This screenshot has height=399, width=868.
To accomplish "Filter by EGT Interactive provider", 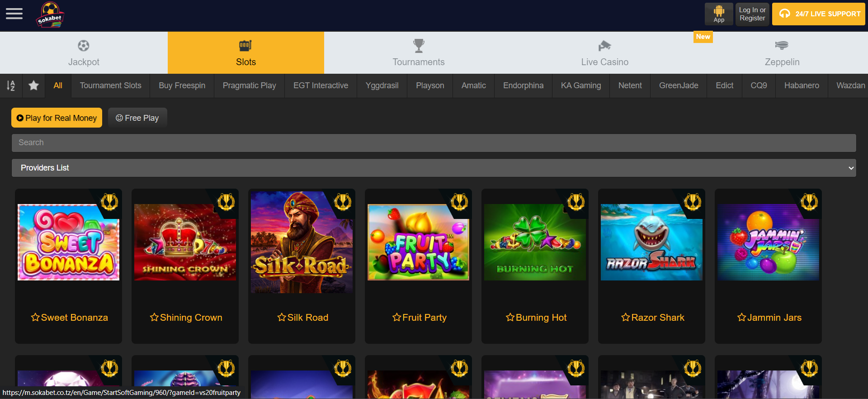I will coord(321,85).
